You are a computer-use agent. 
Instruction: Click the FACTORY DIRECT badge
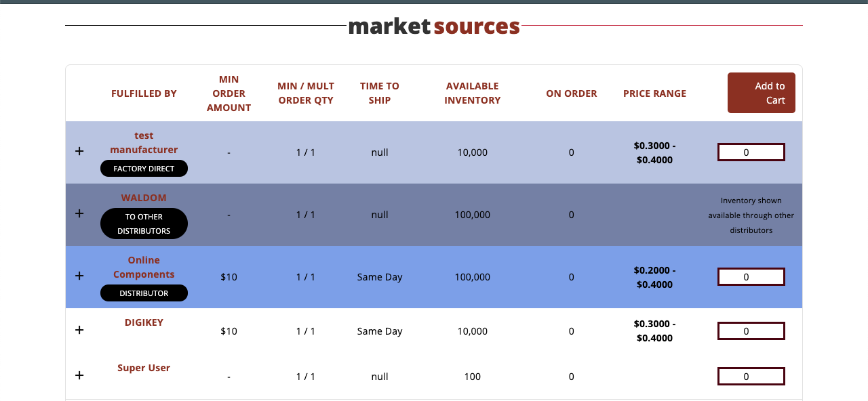click(144, 169)
